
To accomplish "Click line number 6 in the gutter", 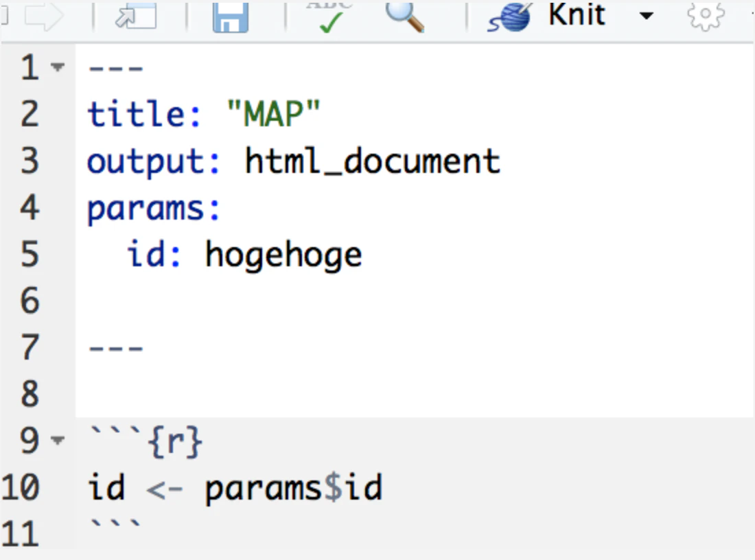I will (30, 301).
